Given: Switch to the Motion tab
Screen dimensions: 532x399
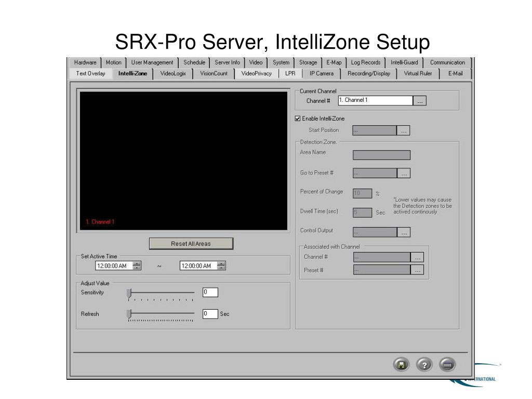Looking at the screenshot, I should [x=113, y=62].
